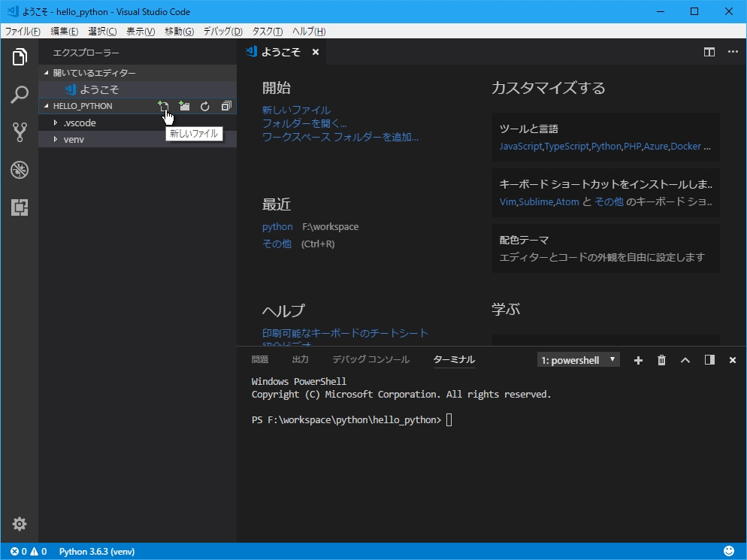Close the terminal panel
This screenshot has height=560, width=747.
[x=733, y=360]
